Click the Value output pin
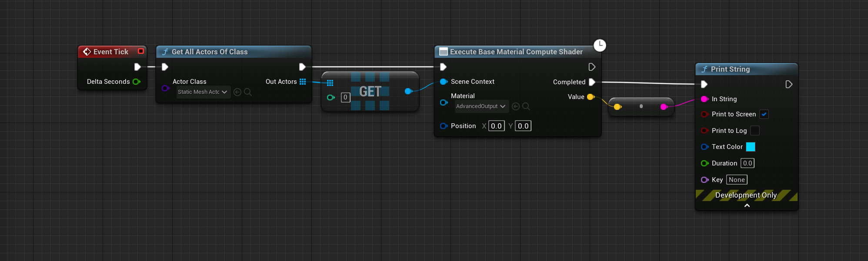 point(591,97)
